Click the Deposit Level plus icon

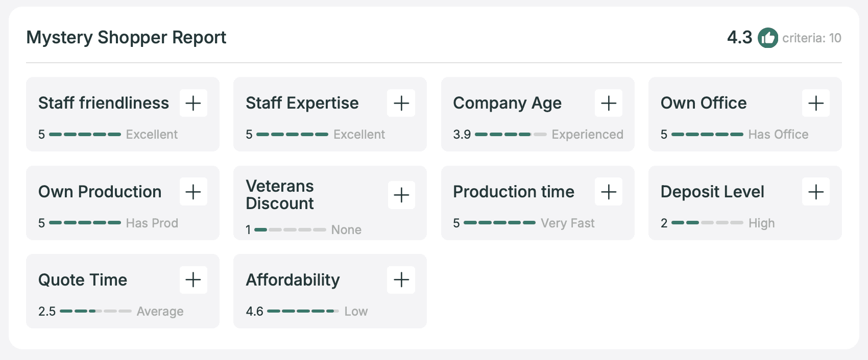click(815, 192)
